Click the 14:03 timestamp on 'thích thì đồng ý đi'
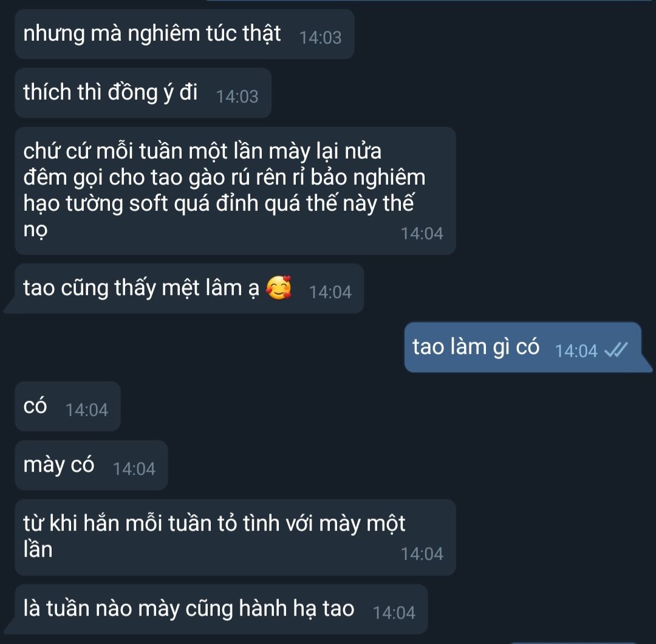This screenshot has width=656, height=644. [237, 97]
